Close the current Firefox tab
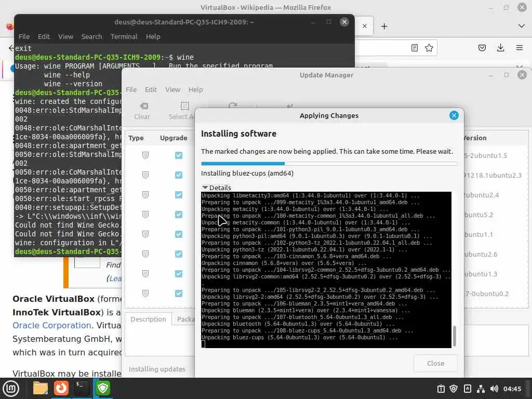The image size is (532, 399). [x=364, y=26]
